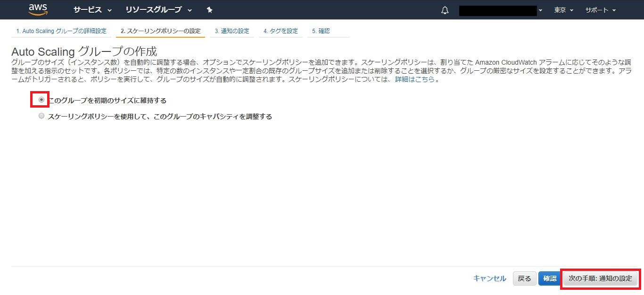Expand the サービス dropdown menu
Image resolution: width=644 pixels, height=295 pixels.
pos(92,10)
